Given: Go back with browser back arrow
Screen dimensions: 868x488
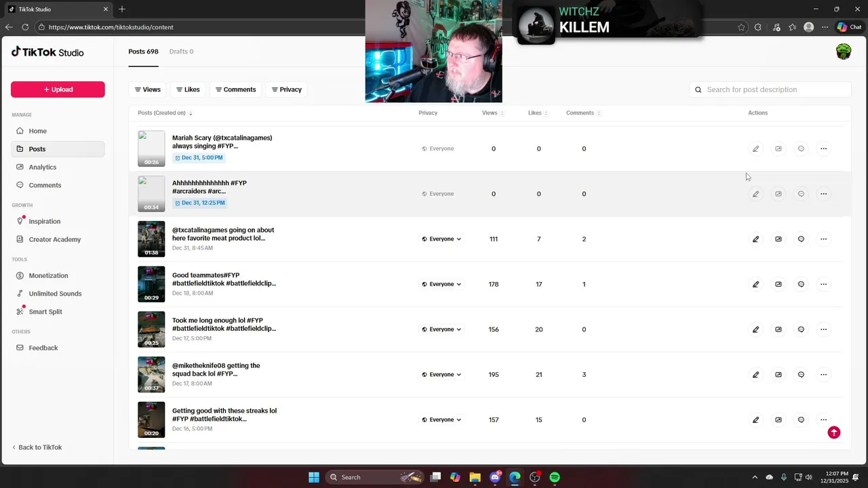Looking at the screenshot, I should click(x=9, y=27).
